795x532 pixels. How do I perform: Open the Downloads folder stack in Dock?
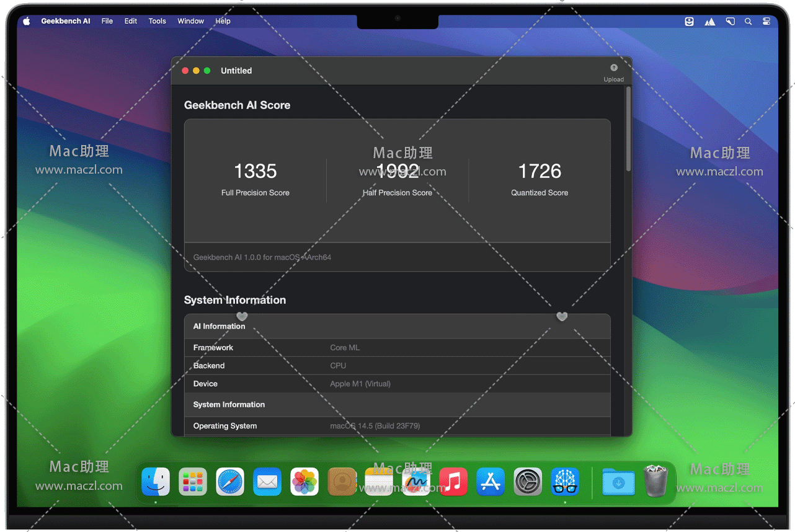point(618,482)
